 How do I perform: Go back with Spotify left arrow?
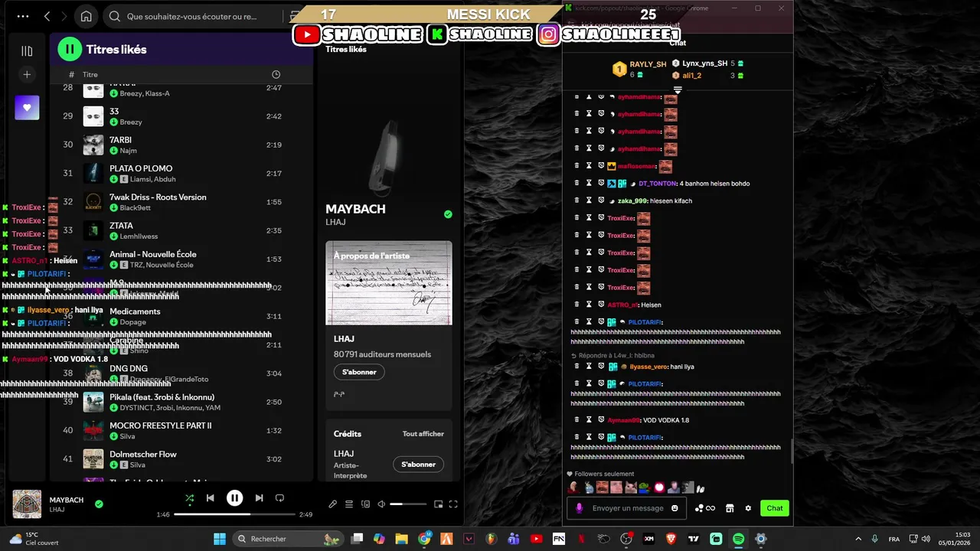click(x=47, y=16)
